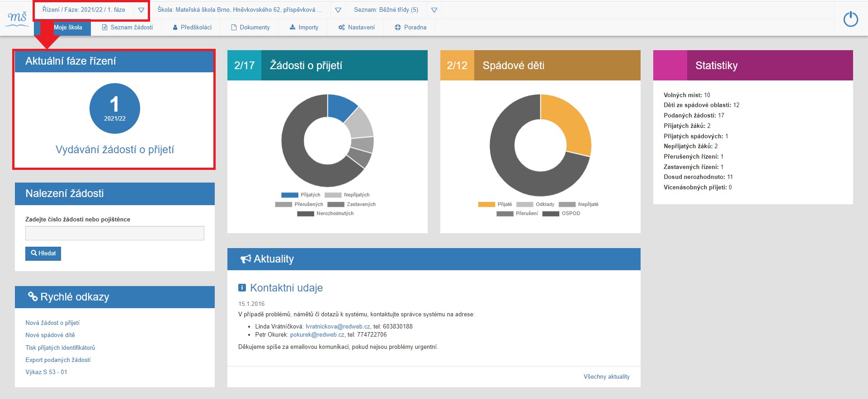868x399 pixels.
Task: Toggle the Přerušení legend swatch
Action: pos(505,214)
